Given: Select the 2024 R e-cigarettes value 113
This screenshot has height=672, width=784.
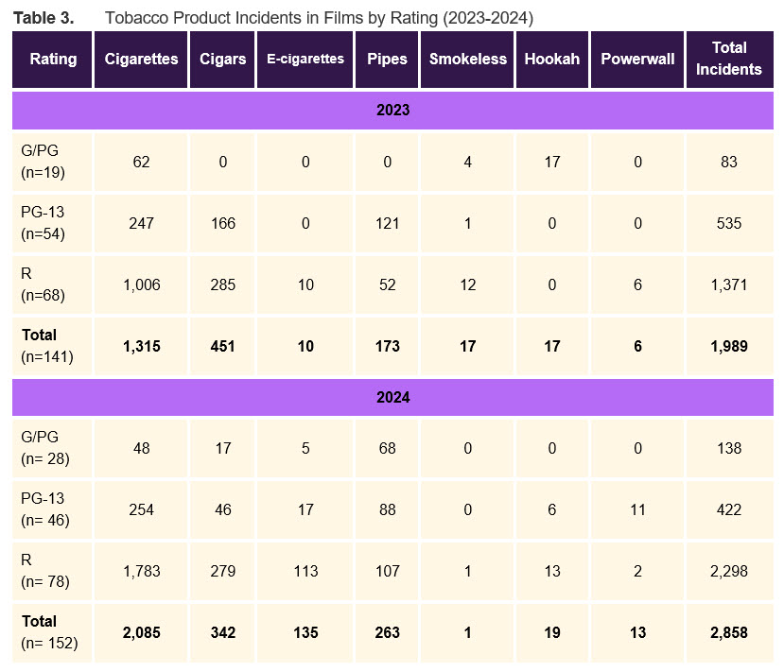Looking at the screenshot, I should coord(305,571).
